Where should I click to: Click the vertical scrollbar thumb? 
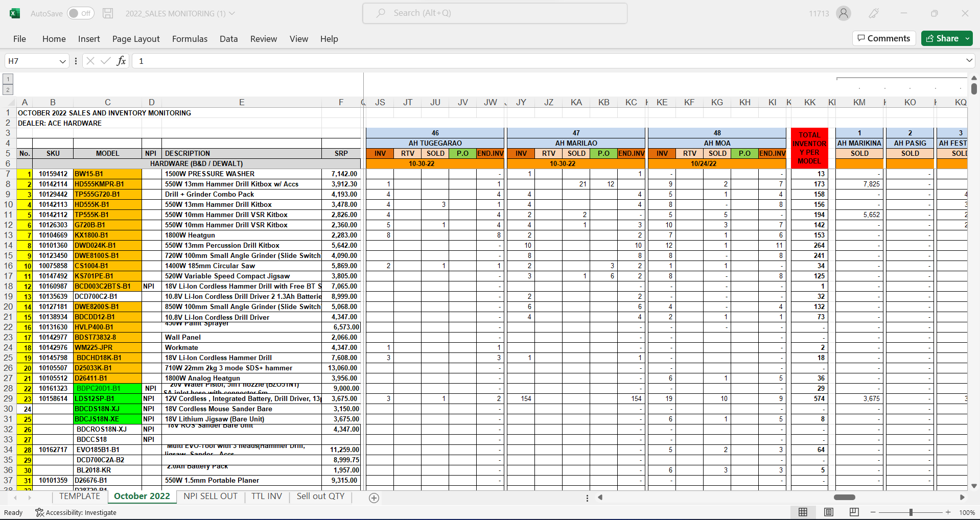click(974, 88)
